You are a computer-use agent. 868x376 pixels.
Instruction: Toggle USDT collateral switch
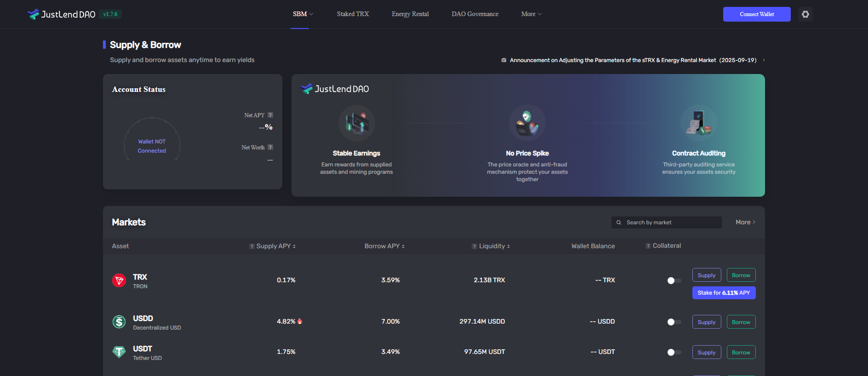click(x=674, y=353)
